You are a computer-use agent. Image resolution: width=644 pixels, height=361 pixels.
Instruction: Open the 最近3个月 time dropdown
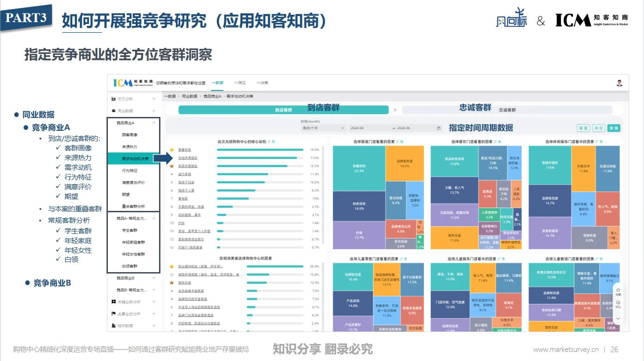323,128
